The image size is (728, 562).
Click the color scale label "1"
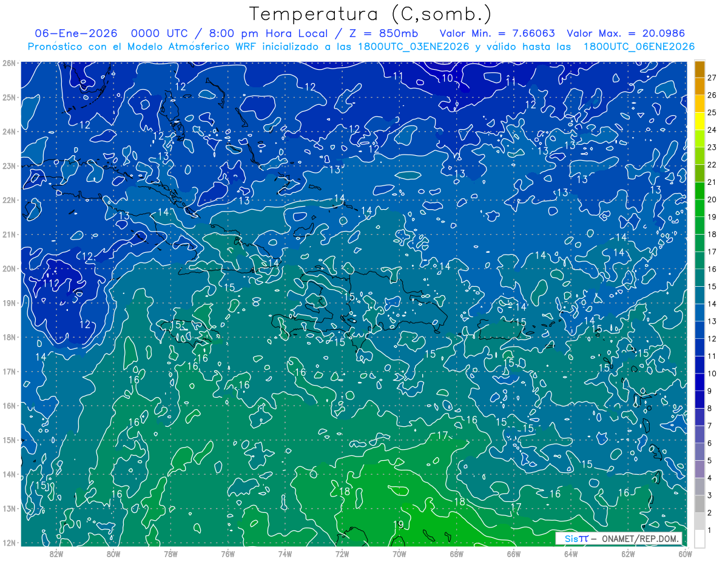click(710, 530)
